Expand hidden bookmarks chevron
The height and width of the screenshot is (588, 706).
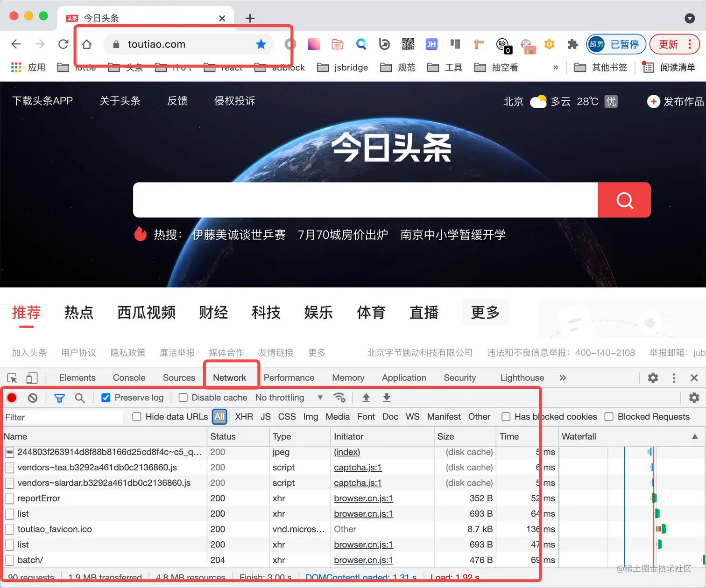pos(556,68)
